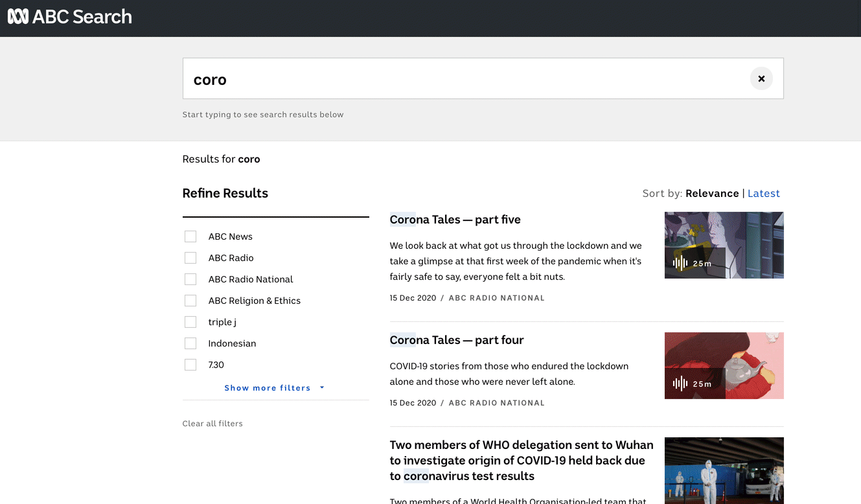Image resolution: width=861 pixels, height=504 pixels.
Task: Tick the ABC Radio filter checkbox
Action: [x=190, y=258]
